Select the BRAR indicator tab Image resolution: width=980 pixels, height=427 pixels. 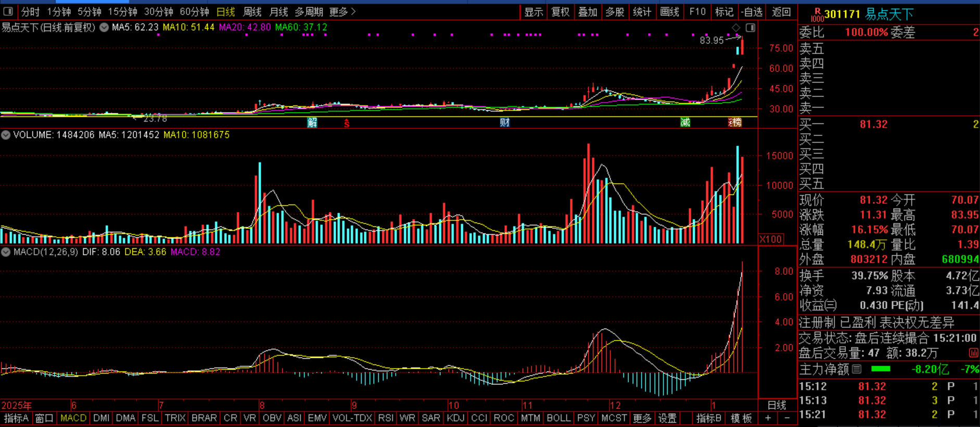(204, 418)
